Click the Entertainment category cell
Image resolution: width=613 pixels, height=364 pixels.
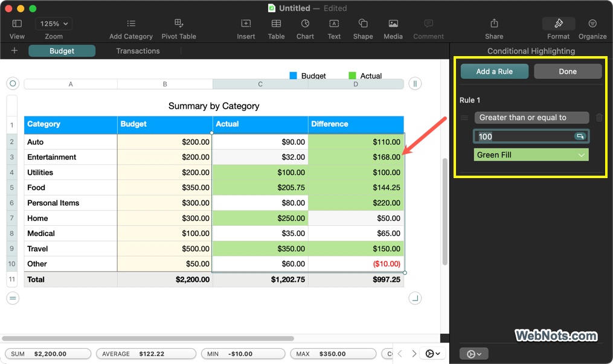pos(71,157)
